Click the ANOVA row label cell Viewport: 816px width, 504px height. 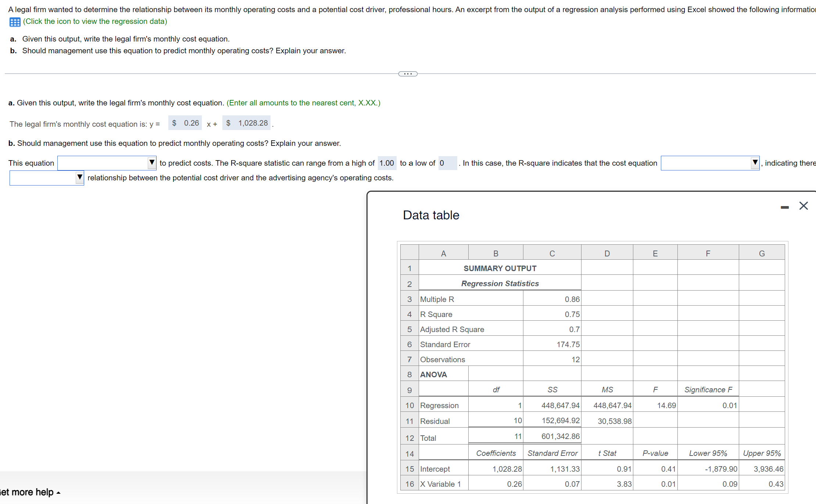[434, 374]
